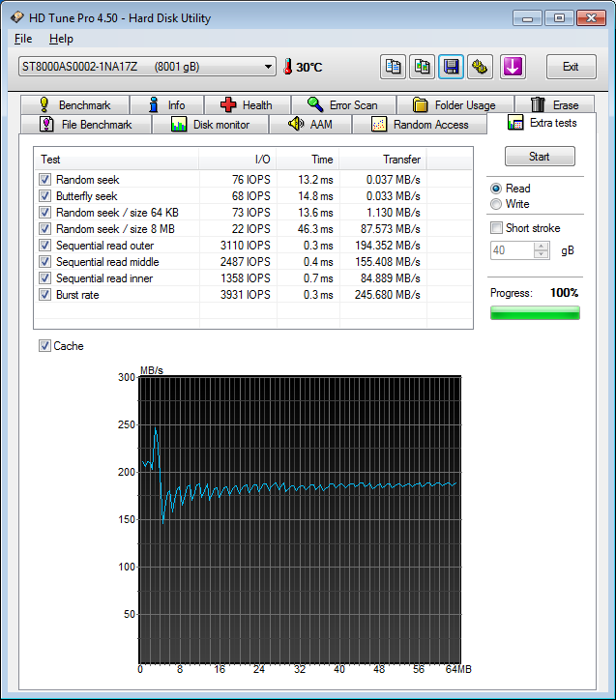Click the 100% progress label
The height and width of the screenshot is (700, 616).
pyautogui.click(x=564, y=293)
